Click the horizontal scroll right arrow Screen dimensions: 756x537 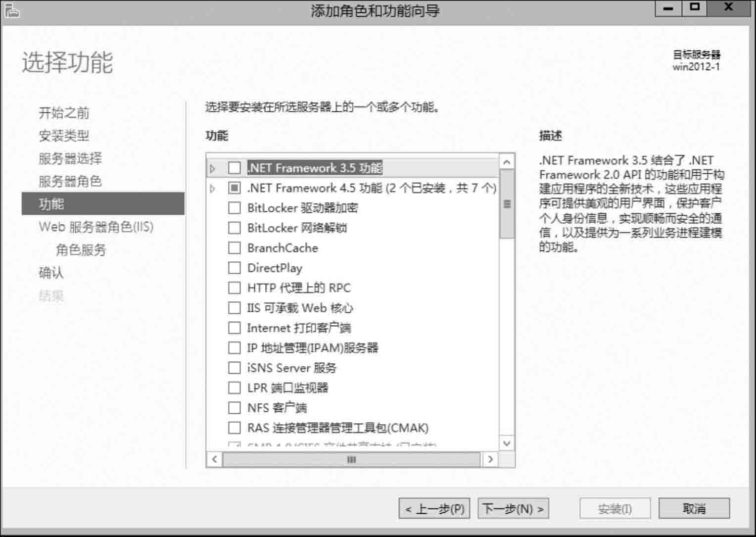click(490, 459)
